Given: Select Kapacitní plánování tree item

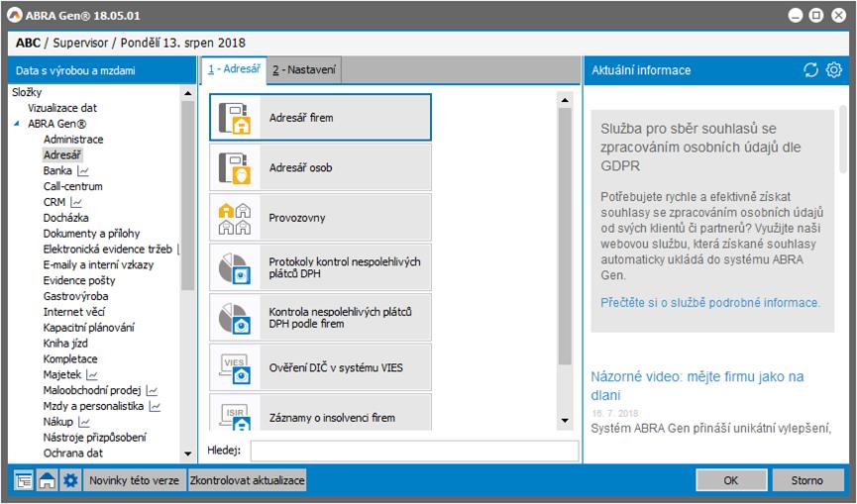Looking at the screenshot, I should [x=88, y=328].
